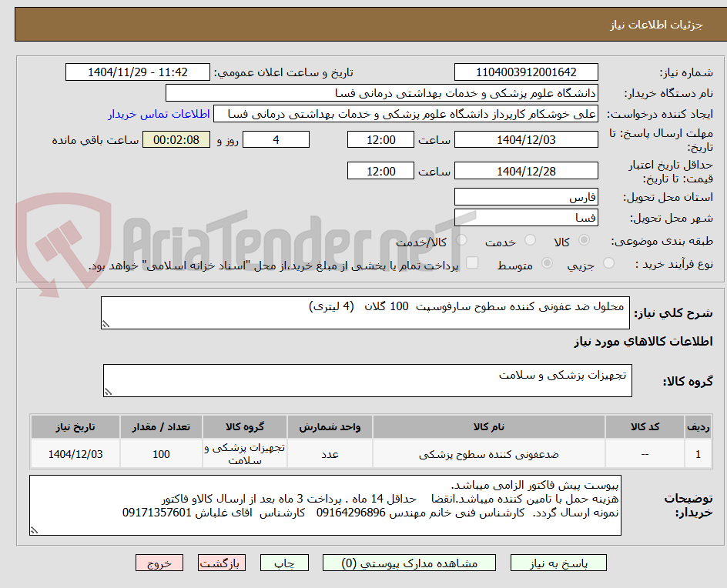Click the اطلاعات کالاهای مورد نیاز heading
The width and height of the screenshot is (727, 588).
pyautogui.click(x=643, y=342)
